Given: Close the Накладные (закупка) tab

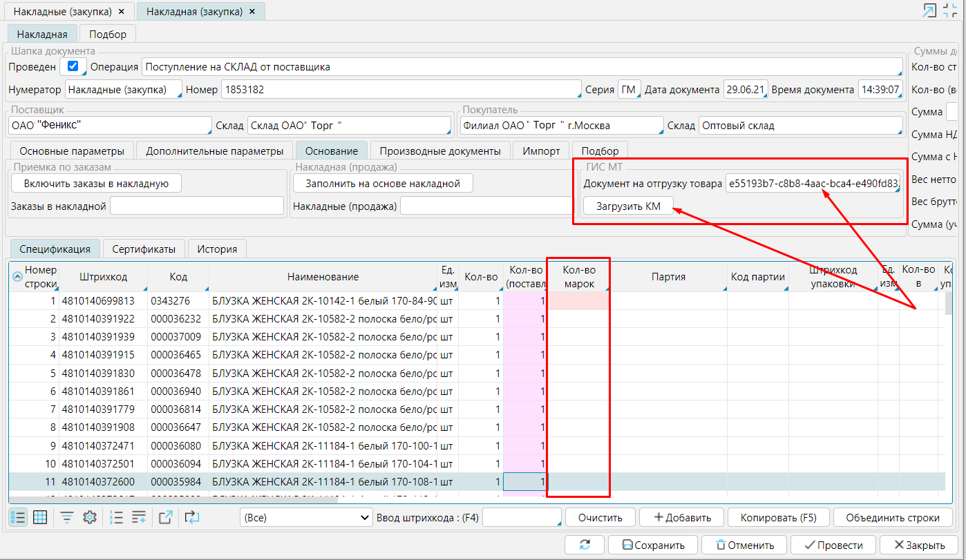Looking at the screenshot, I should pos(122,12).
